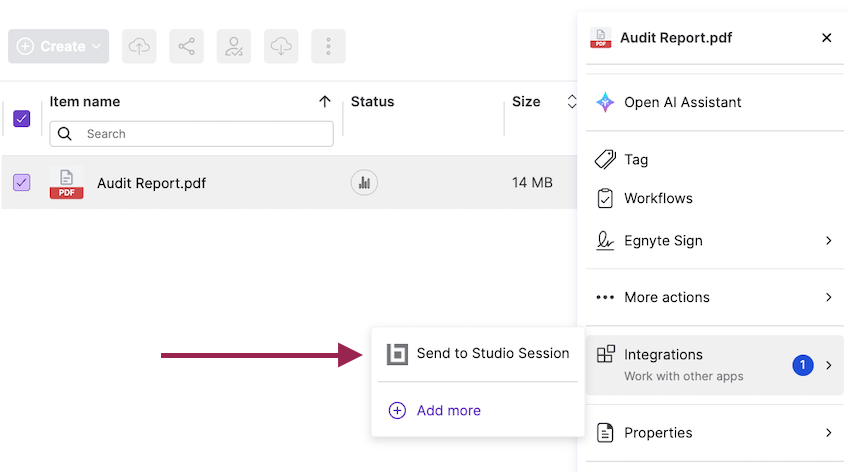Click the More actions ellipsis icon
This screenshot has width=848, height=472.
coord(605,297)
